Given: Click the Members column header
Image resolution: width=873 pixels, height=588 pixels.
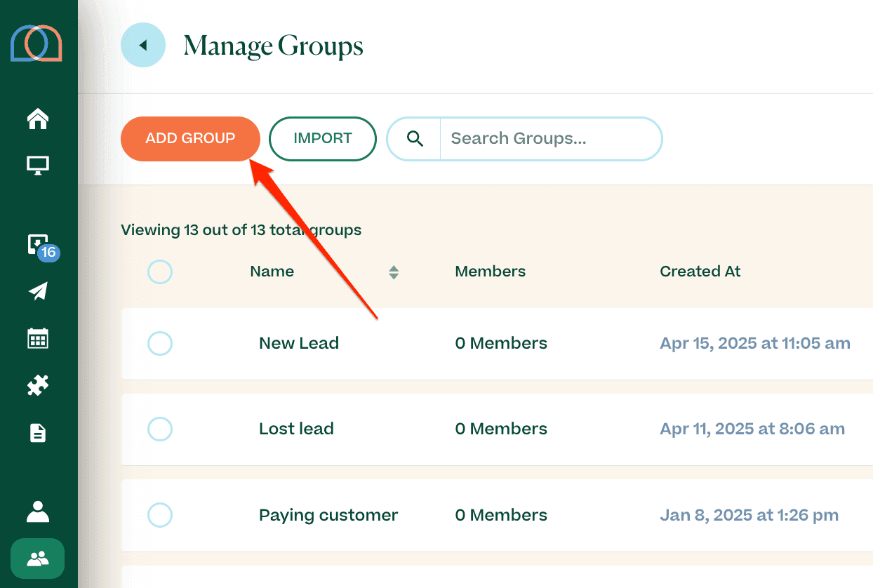Looking at the screenshot, I should click(x=491, y=272).
